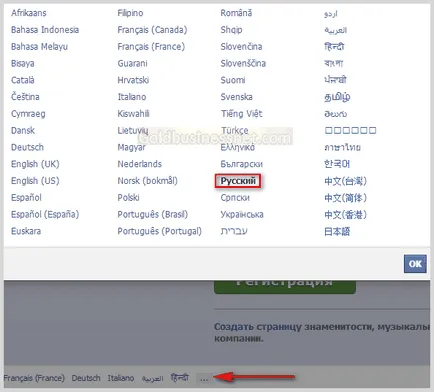The image size is (434, 392).
Task: Select Tamil தமிழ் language
Action: point(337,97)
